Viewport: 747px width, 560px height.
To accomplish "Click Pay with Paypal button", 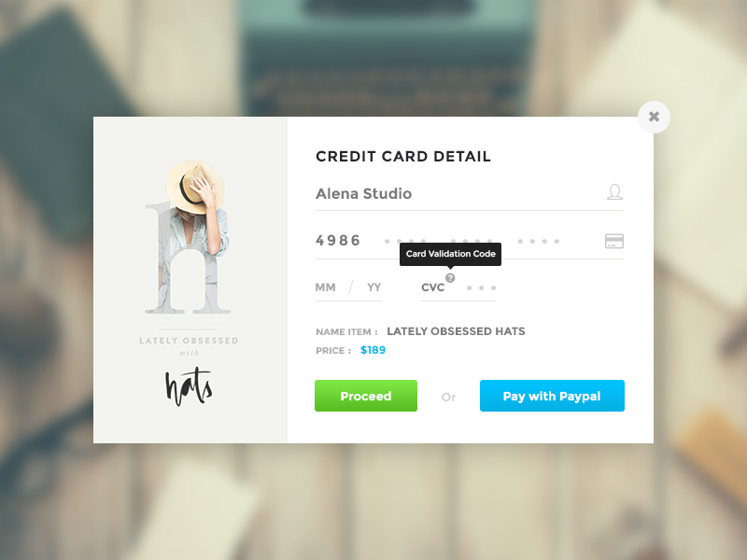I will point(552,396).
